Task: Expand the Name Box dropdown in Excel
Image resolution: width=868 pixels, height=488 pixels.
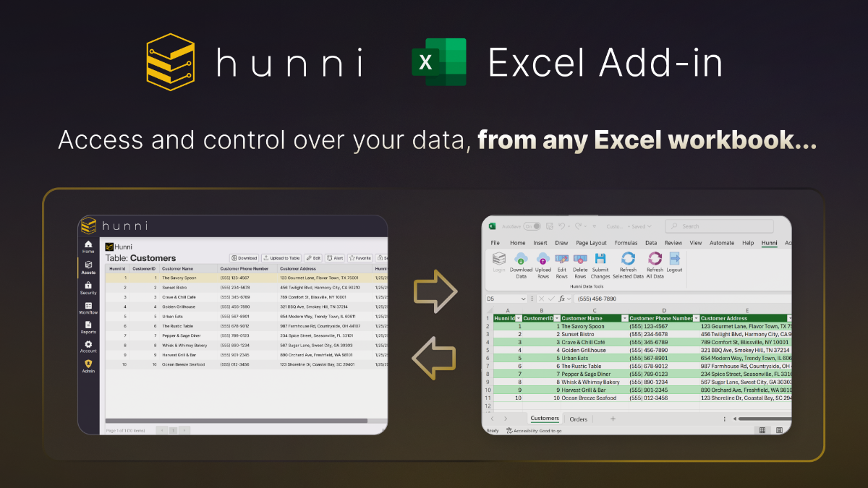Action: (524, 299)
